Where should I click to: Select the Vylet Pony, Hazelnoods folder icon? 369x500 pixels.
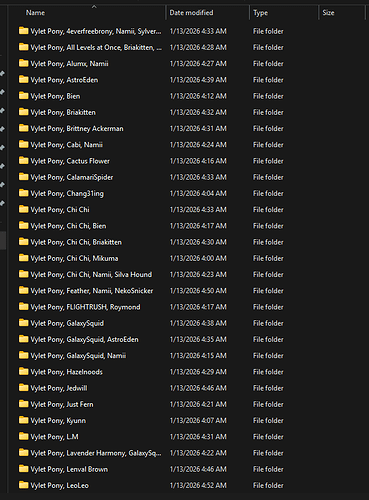point(23,371)
